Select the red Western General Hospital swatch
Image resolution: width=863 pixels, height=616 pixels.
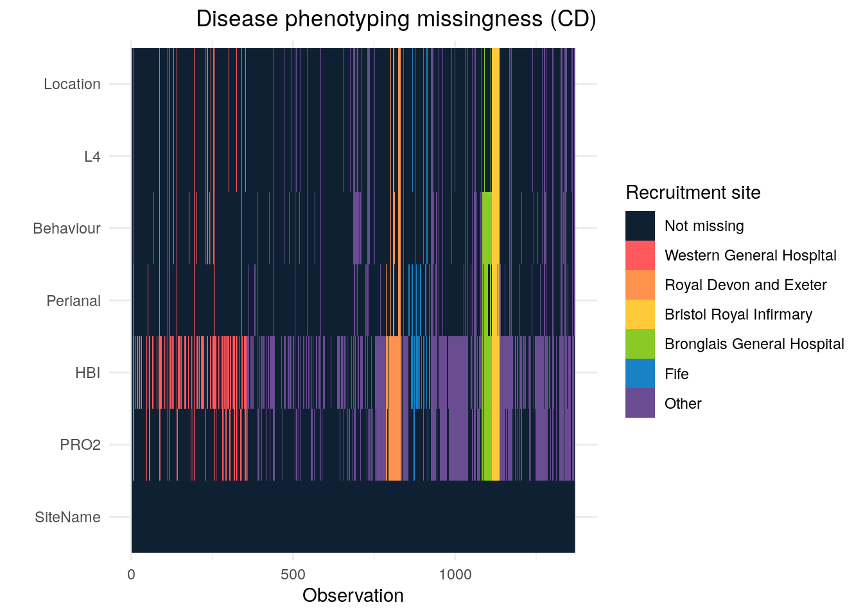(x=640, y=255)
